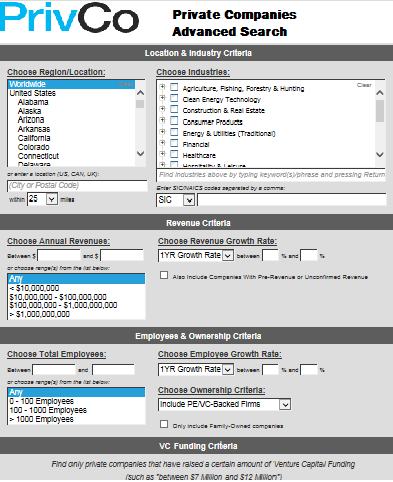The height and width of the screenshot is (482, 393).
Task: Open the within miles dropdown
Action: click(x=42, y=199)
